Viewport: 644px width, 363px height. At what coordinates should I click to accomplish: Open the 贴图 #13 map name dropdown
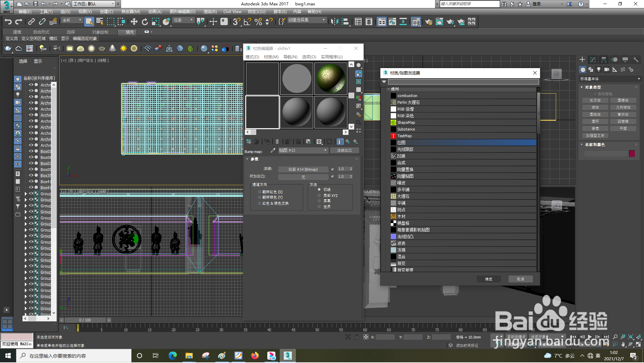tap(303, 151)
